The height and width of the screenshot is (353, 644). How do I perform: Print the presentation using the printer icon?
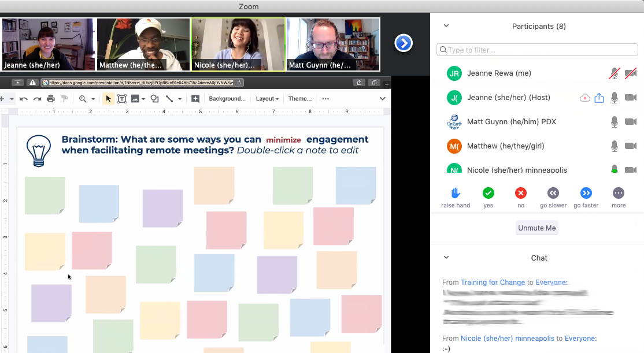point(51,99)
